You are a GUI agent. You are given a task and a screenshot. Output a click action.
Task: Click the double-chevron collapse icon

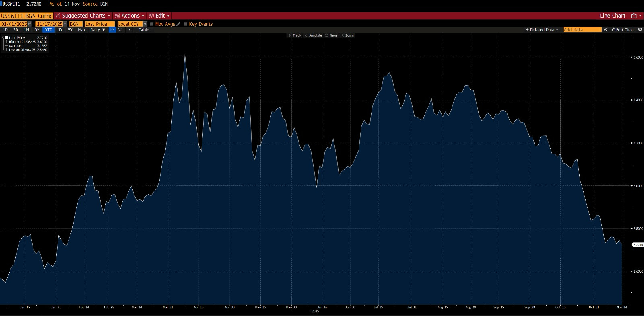tap(605, 30)
